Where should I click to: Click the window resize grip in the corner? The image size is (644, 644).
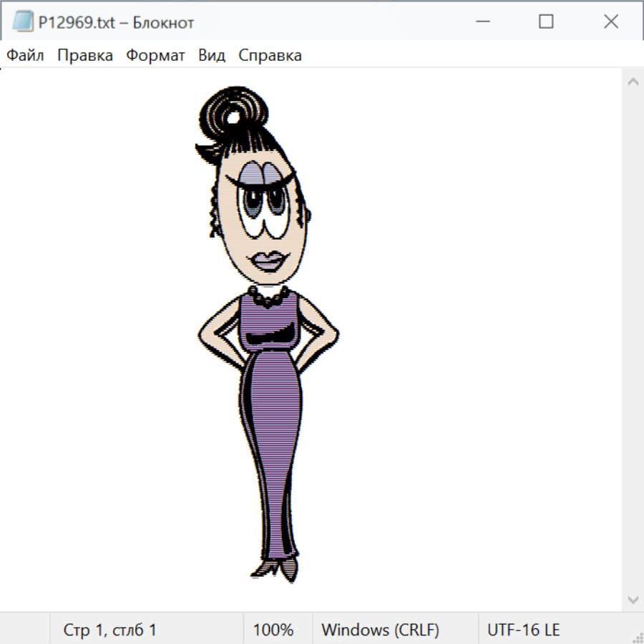[x=638, y=637]
